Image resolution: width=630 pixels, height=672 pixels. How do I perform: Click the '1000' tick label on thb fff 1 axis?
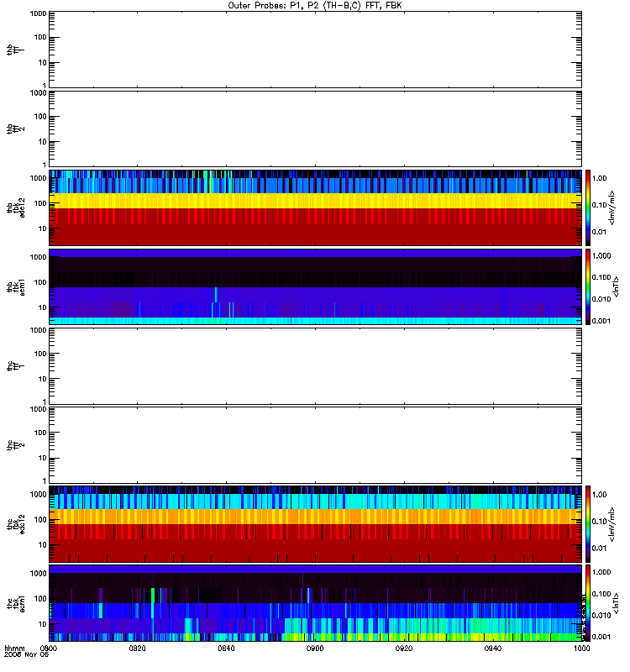point(38,13)
